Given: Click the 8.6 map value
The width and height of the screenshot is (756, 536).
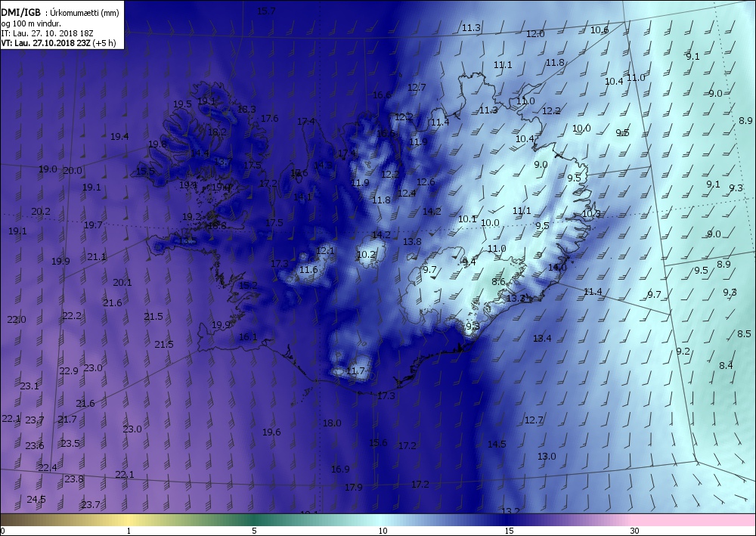Looking at the screenshot, I should 498,281.
